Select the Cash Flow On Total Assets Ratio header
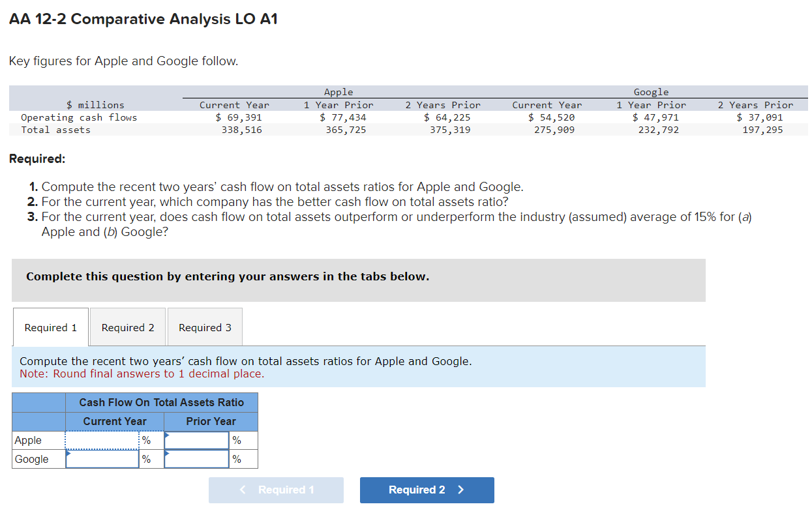This screenshot has width=812, height=515. [x=161, y=402]
